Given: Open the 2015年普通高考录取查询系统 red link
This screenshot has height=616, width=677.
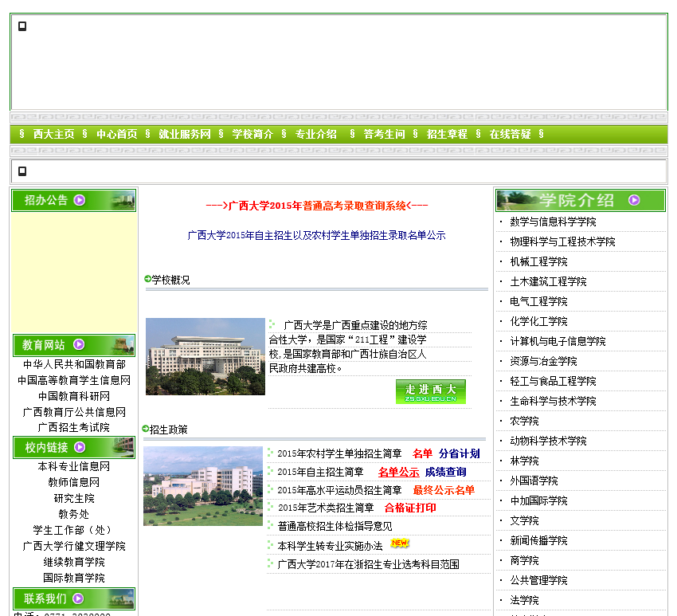Looking at the screenshot, I should [x=317, y=206].
